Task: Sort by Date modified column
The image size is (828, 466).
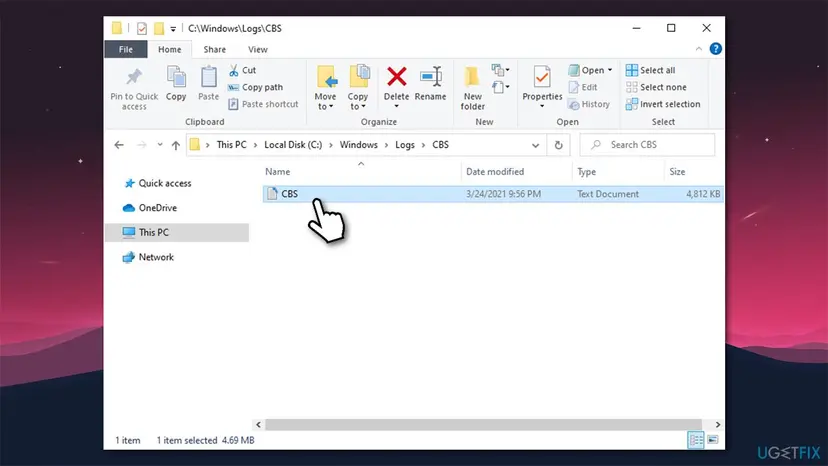Action: [x=495, y=172]
